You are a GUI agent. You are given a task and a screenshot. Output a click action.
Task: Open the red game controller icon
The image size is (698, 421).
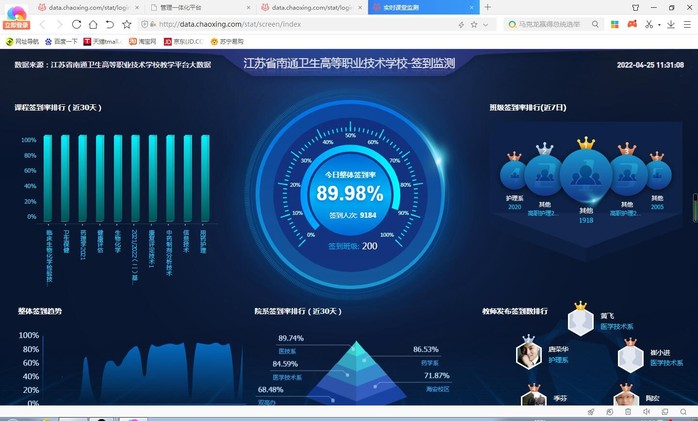click(x=632, y=24)
